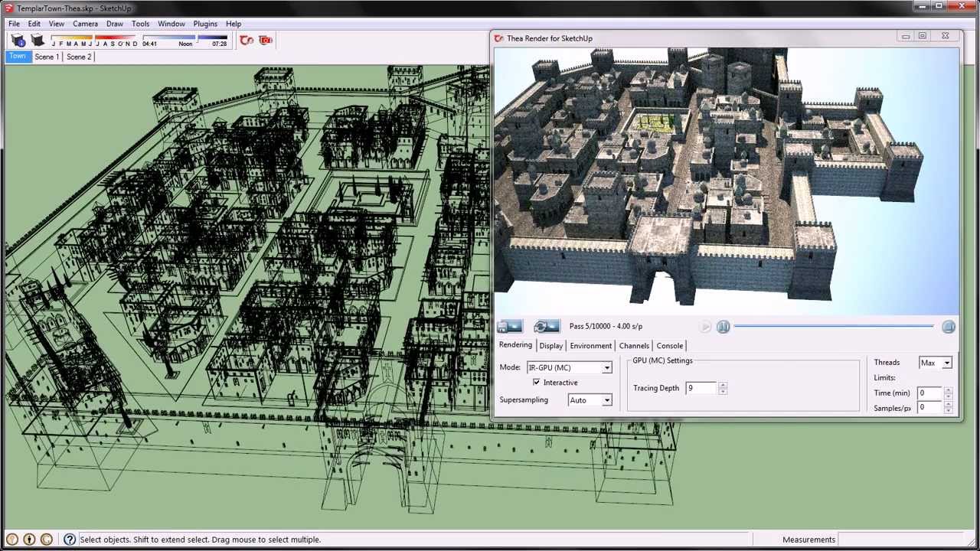Image resolution: width=980 pixels, height=551 pixels.
Task: Click the Samples/px input field
Action: pos(930,408)
